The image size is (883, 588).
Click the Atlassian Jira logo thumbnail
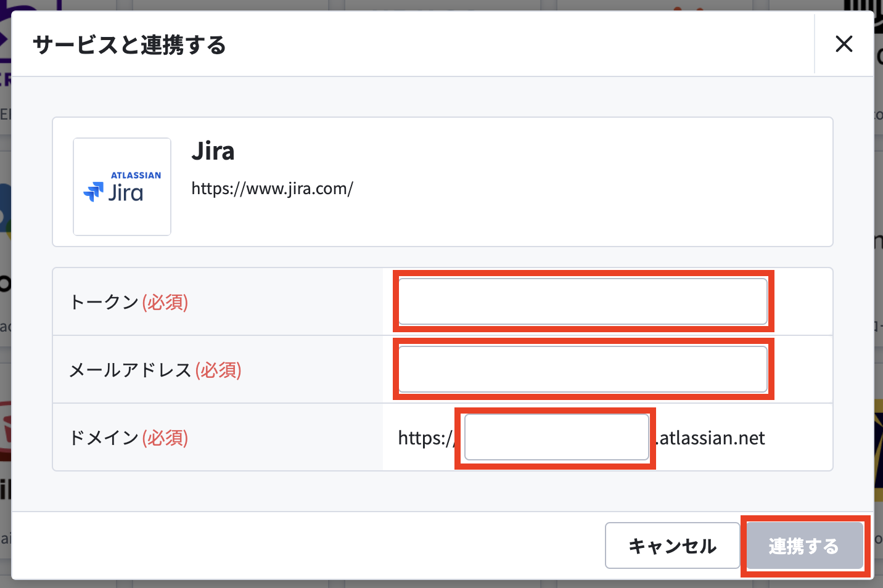122,187
